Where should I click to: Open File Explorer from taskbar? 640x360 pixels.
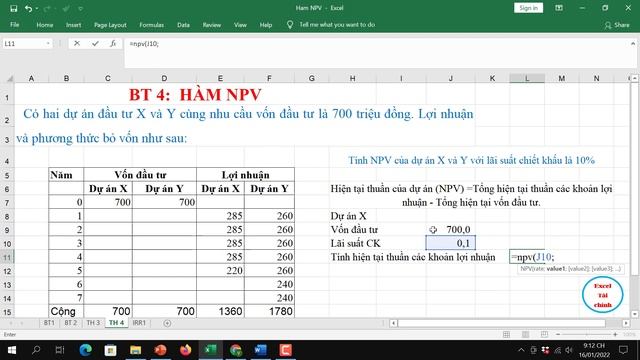click(x=136, y=350)
